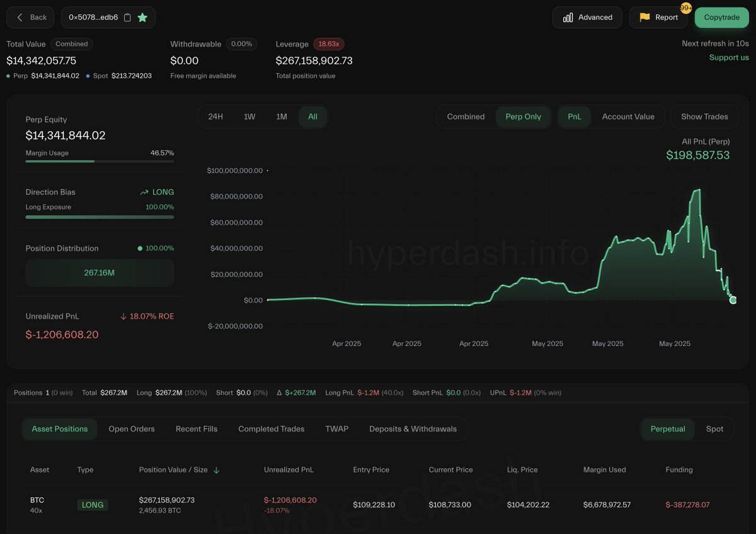Click the Unrealized PnL column header

[289, 470]
